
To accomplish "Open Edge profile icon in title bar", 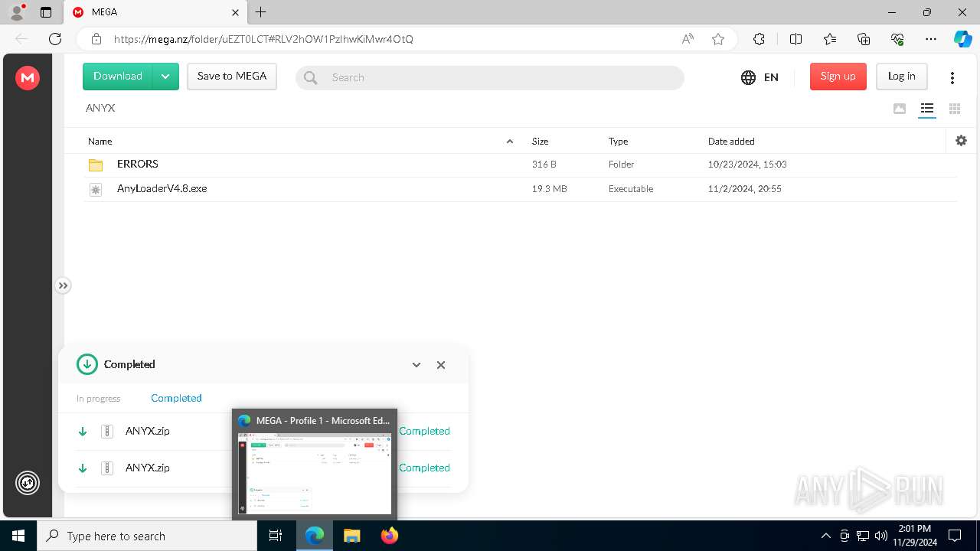I will click(x=17, y=12).
